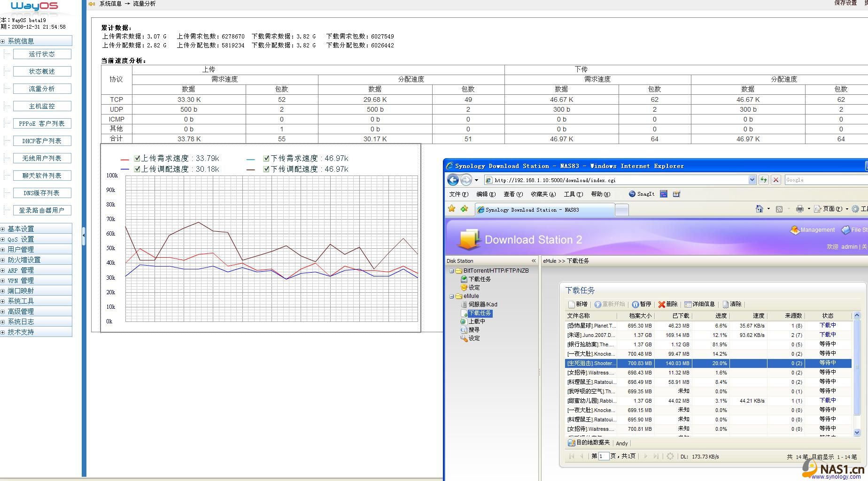The width and height of the screenshot is (868, 481).
Task: Delete selected task with 删除
Action: (667, 304)
